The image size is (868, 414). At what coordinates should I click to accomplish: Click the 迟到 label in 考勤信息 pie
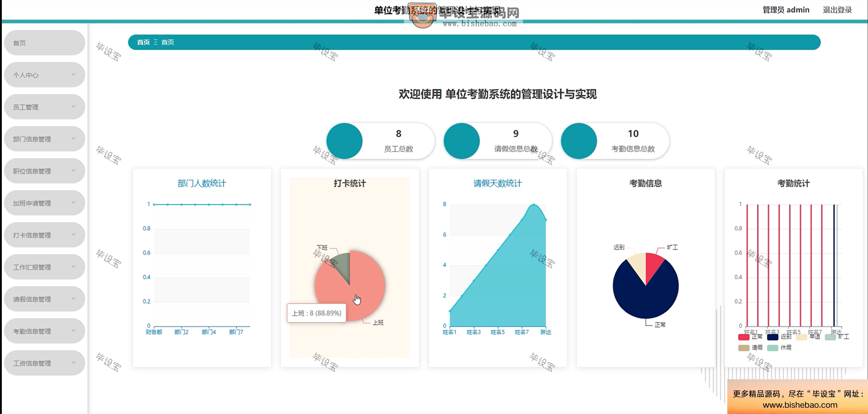[619, 247]
